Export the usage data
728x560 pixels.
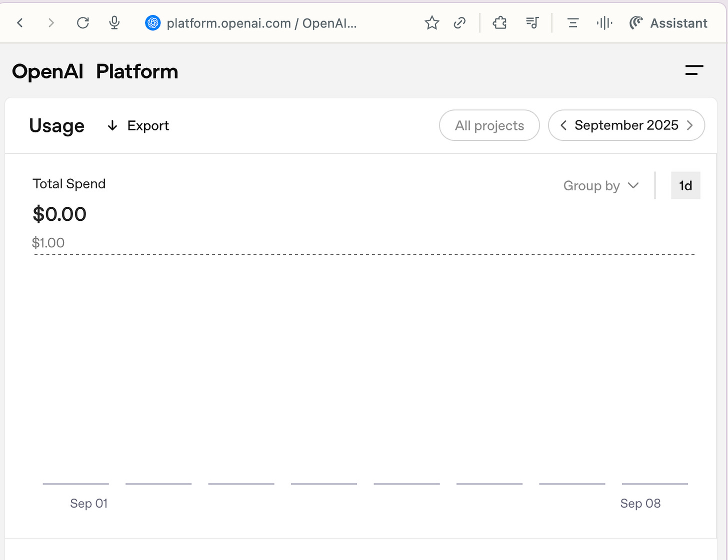coord(138,126)
